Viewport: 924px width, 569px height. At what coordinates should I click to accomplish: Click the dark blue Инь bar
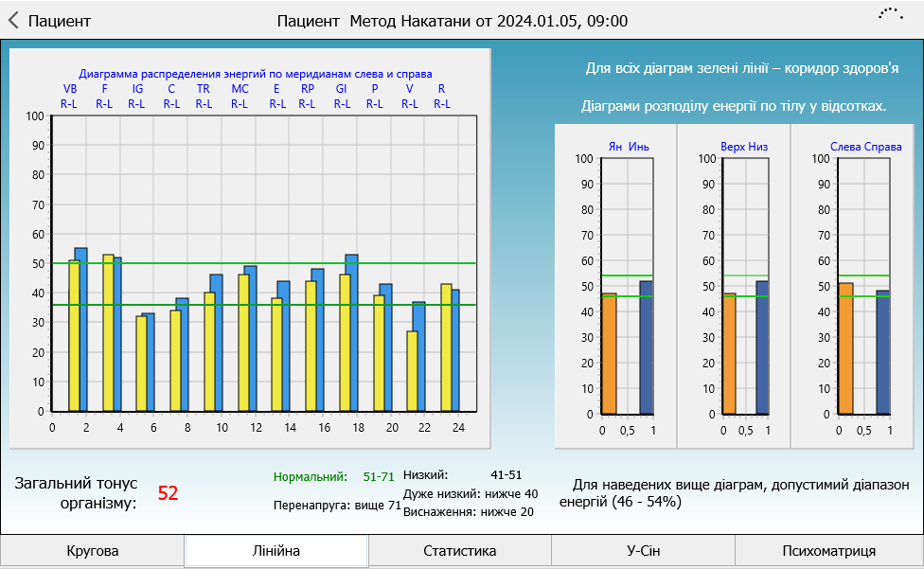(x=646, y=347)
